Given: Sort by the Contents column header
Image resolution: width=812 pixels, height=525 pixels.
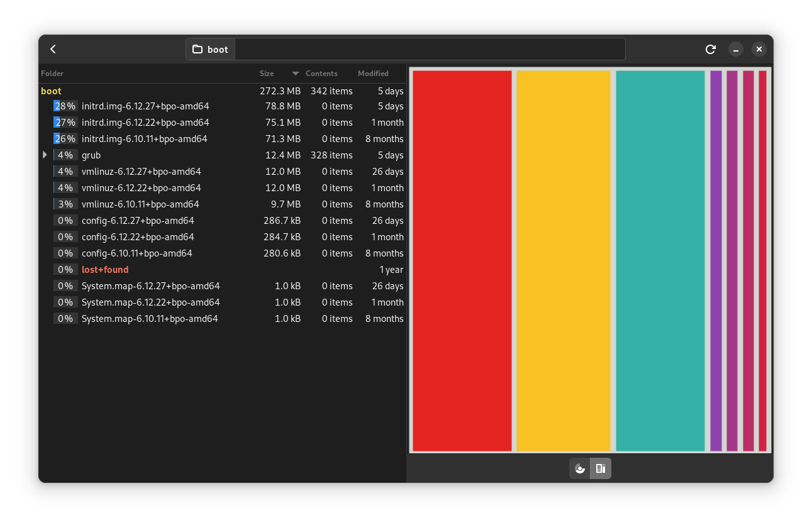Looking at the screenshot, I should [x=321, y=74].
